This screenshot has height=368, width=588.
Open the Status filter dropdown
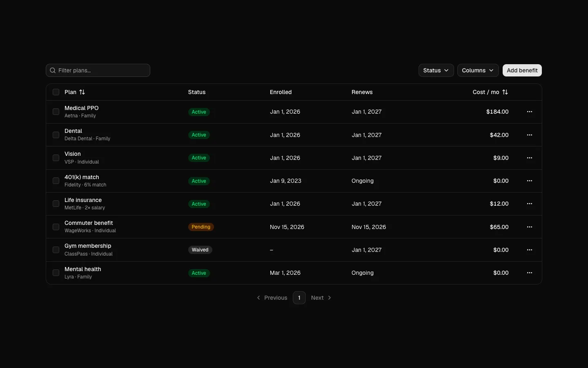pyautogui.click(x=436, y=70)
